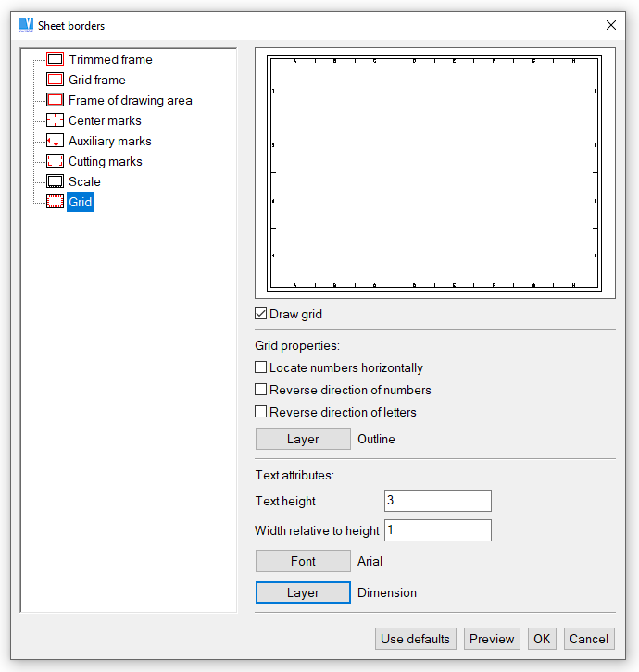Click the Preview button
Viewport: 639px width, 672px height.
coord(492,639)
